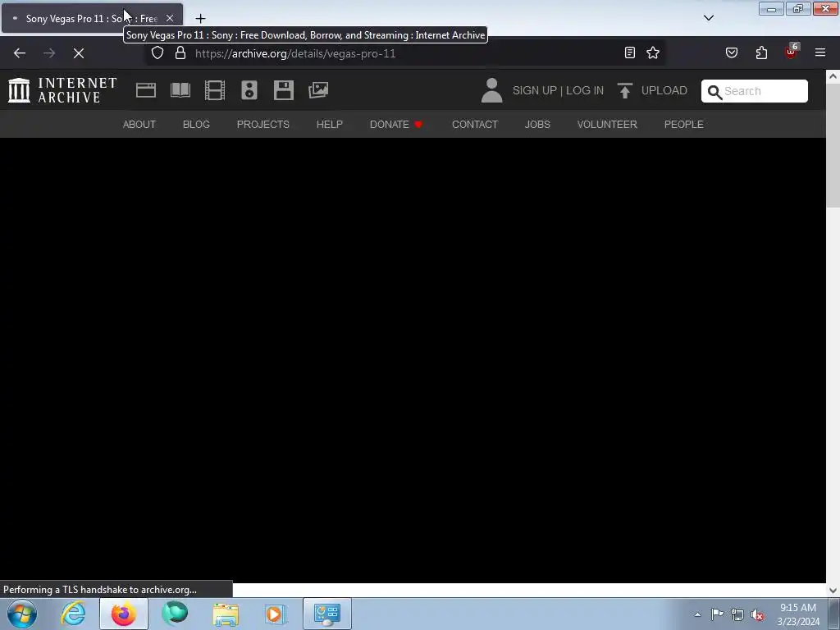Open the HELP menu item
The width and height of the screenshot is (840, 630).
[330, 125]
